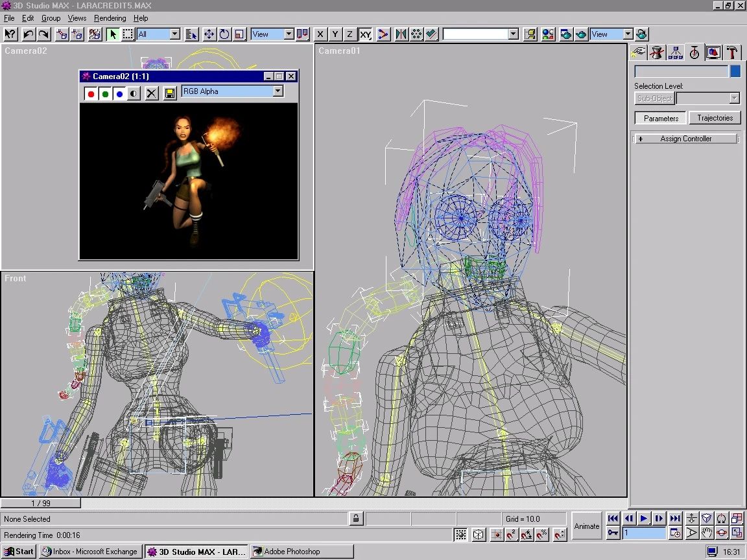Click the current frame number field
This screenshot has width=747, height=560.
(643, 533)
